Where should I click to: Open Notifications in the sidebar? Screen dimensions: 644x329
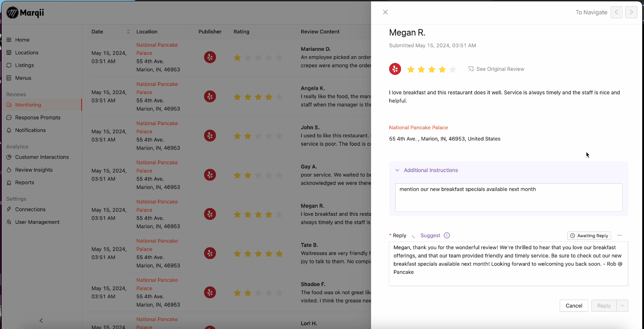click(x=30, y=130)
